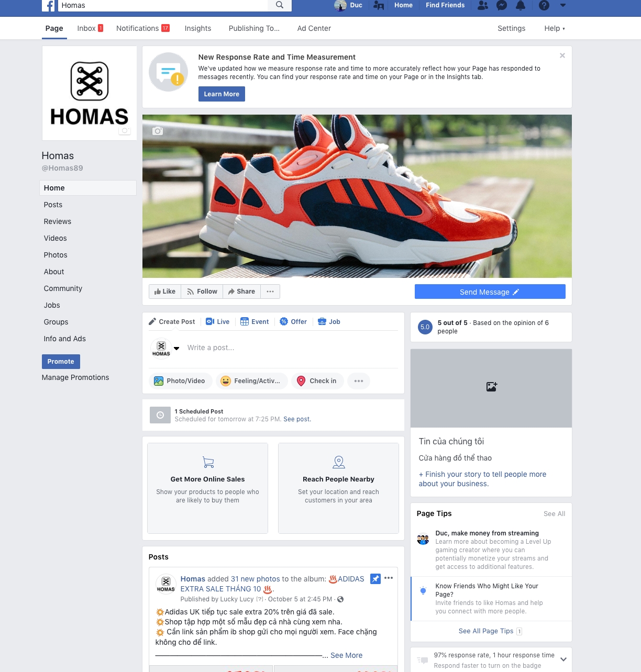Open the Help dropdown
641x672 pixels.
[555, 28]
